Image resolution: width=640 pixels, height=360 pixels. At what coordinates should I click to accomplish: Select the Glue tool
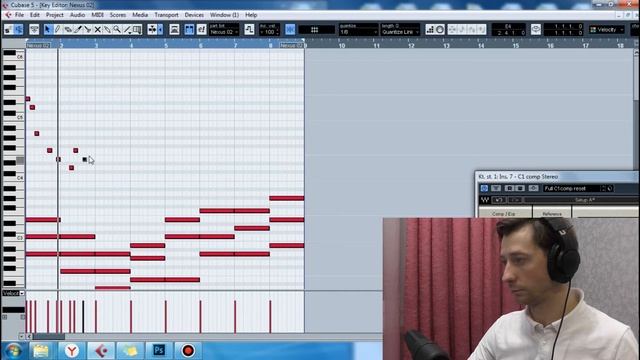pyautogui.click(x=107, y=29)
